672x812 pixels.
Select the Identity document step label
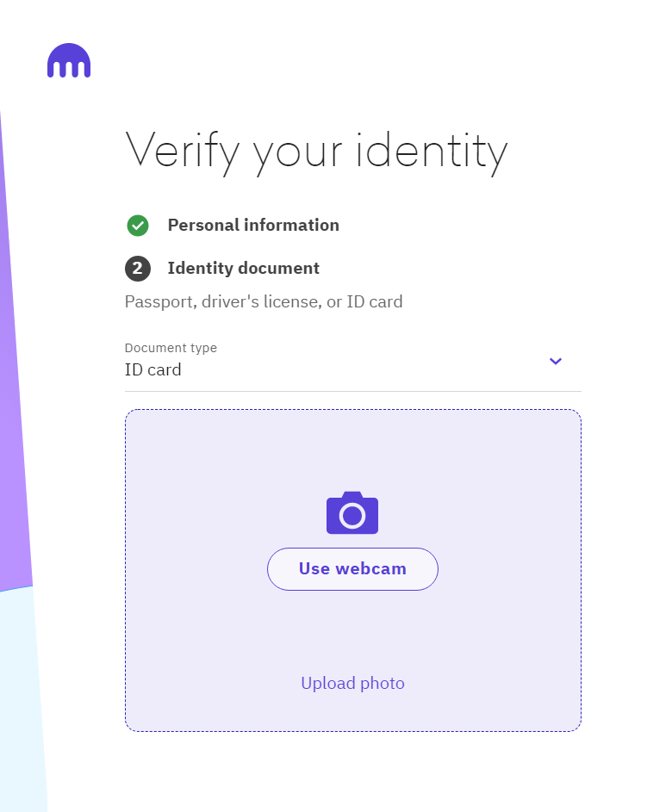244,269
